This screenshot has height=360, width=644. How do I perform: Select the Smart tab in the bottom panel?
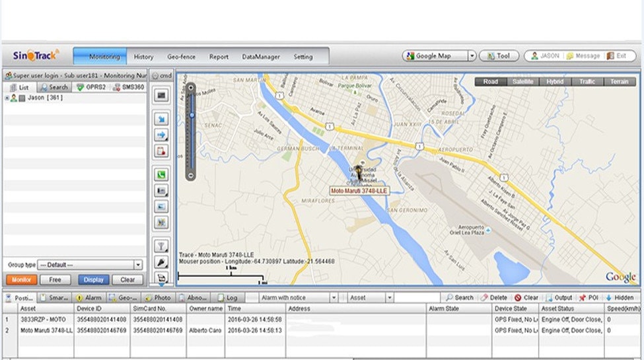click(55, 297)
